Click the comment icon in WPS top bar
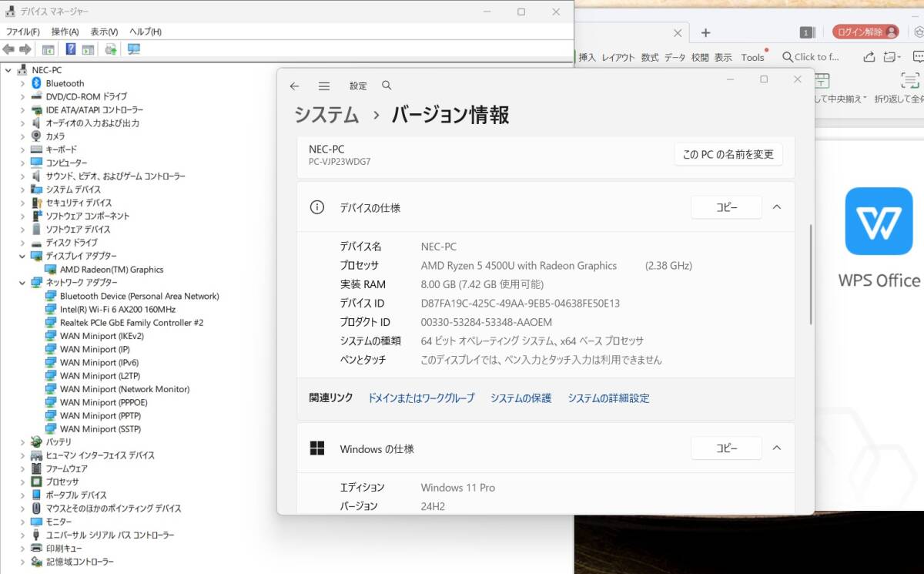 pyautogui.click(x=919, y=56)
